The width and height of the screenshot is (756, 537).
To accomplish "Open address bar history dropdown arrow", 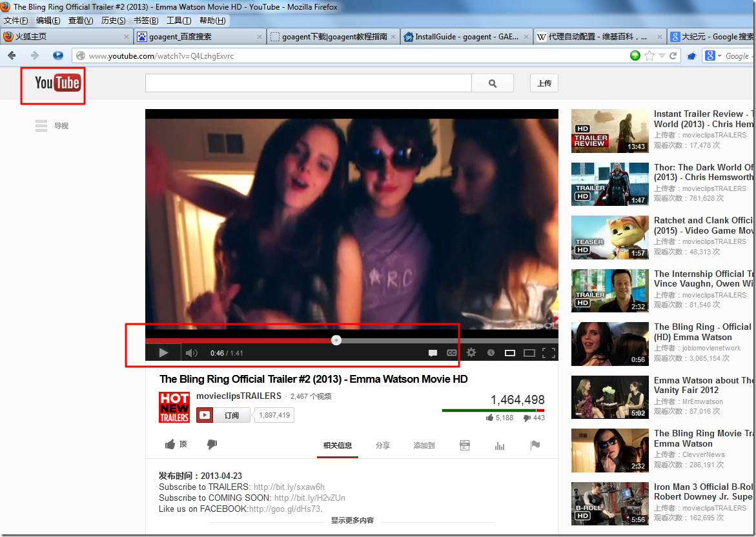I will [x=662, y=56].
